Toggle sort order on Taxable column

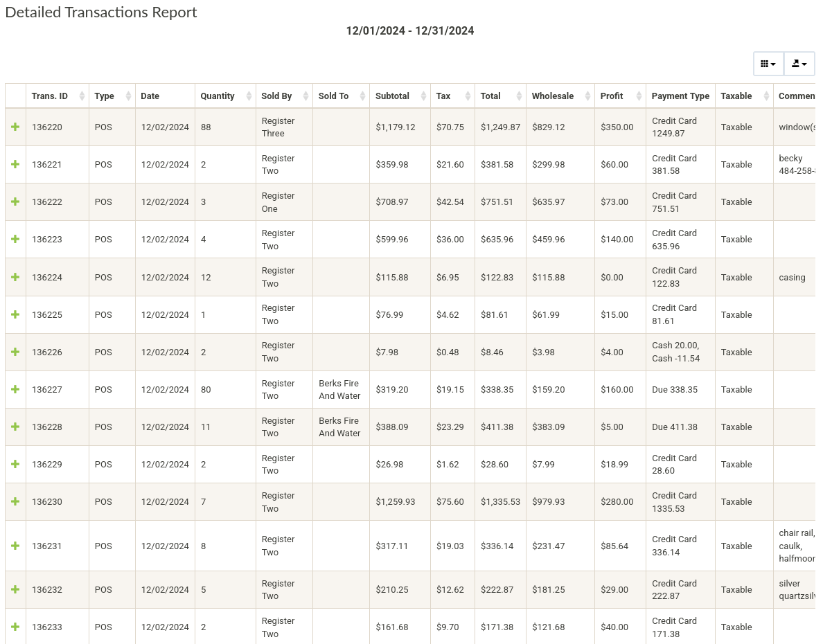[x=766, y=96]
